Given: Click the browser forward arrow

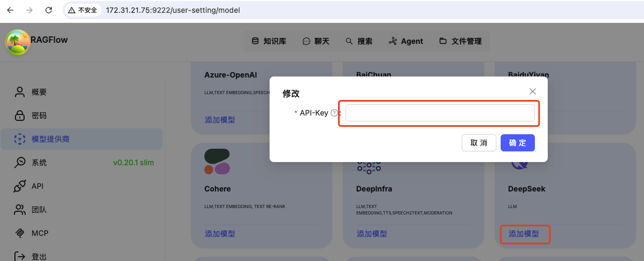Looking at the screenshot, I should coord(29,10).
